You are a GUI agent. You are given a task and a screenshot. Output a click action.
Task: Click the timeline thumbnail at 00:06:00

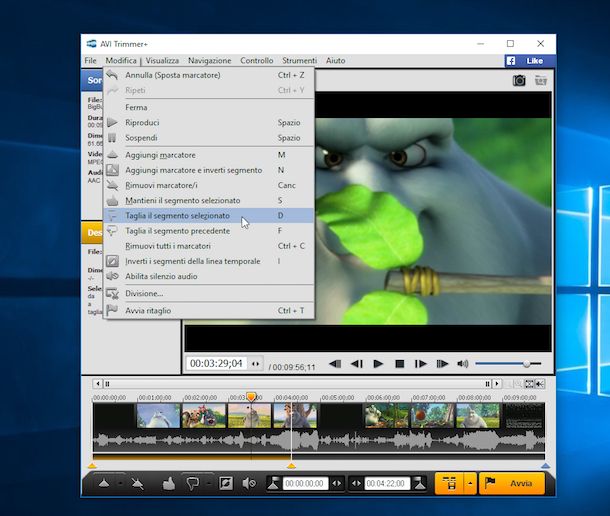click(x=386, y=416)
